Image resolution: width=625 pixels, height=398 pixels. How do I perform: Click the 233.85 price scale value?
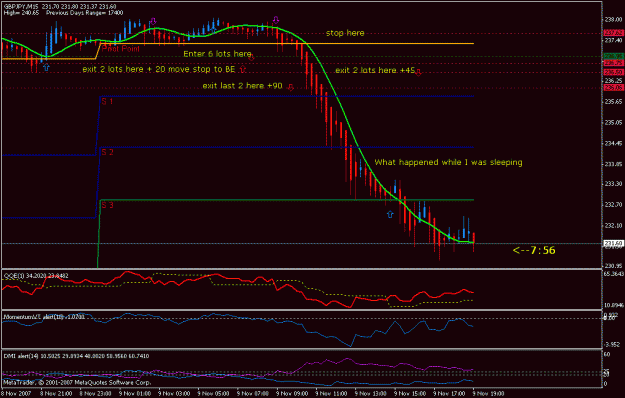point(613,164)
